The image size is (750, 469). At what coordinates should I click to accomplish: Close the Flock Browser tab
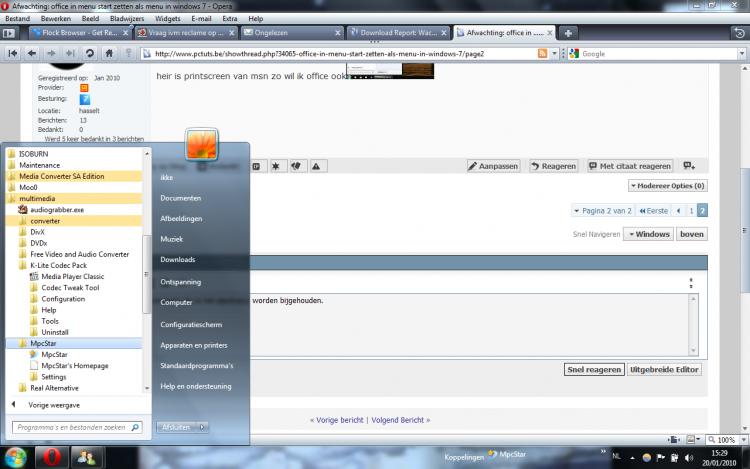point(125,33)
